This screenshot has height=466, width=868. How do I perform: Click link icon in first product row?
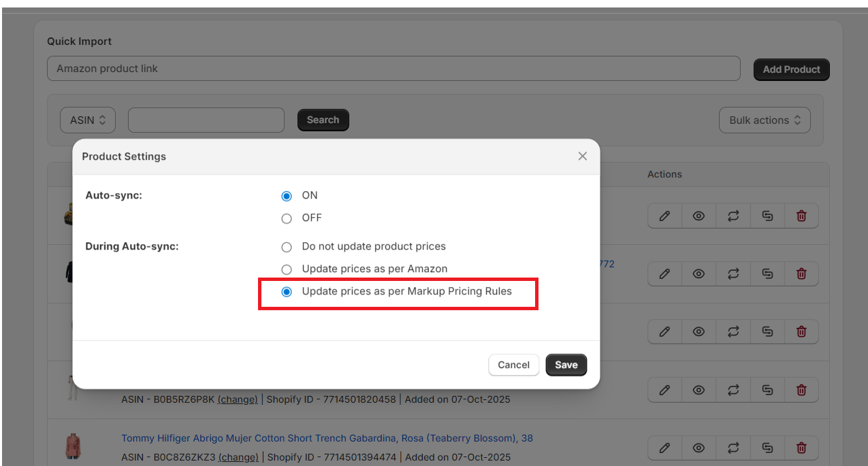[x=767, y=216]
